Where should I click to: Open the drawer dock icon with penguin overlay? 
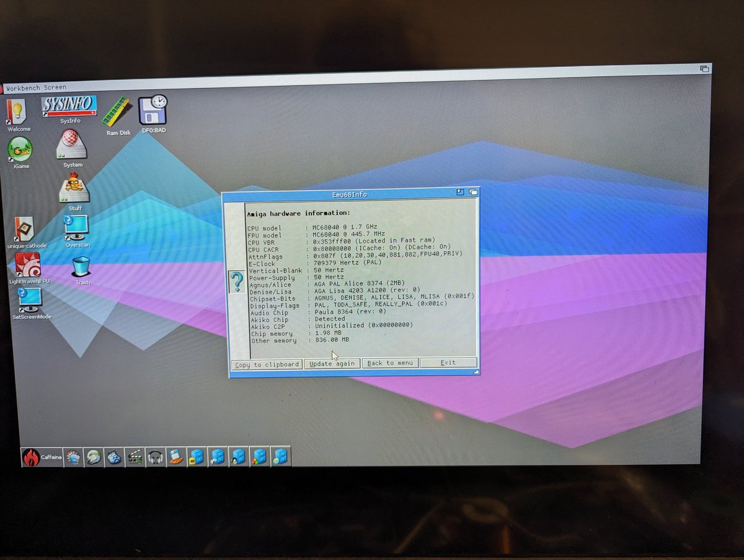pyautogui.click(x=237, y=457)
